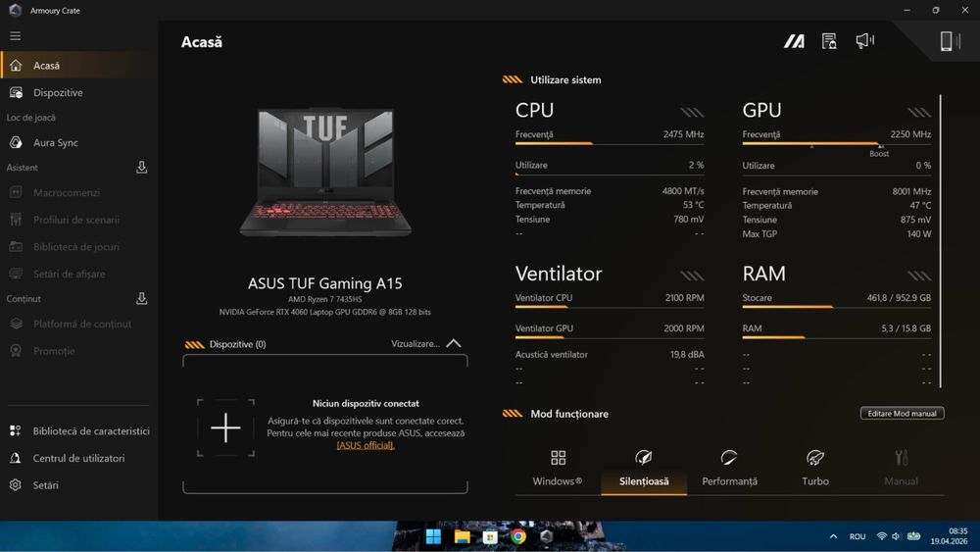The width and height of the screenshot is (980, 552).
Task: Select Turbo operating mode
Action: pos(815,469)
